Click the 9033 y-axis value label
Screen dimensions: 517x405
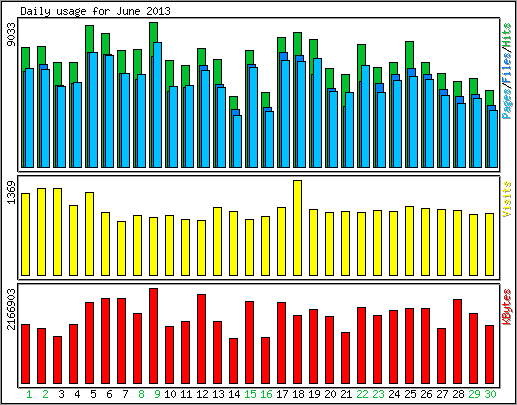[x=11, y=34]
